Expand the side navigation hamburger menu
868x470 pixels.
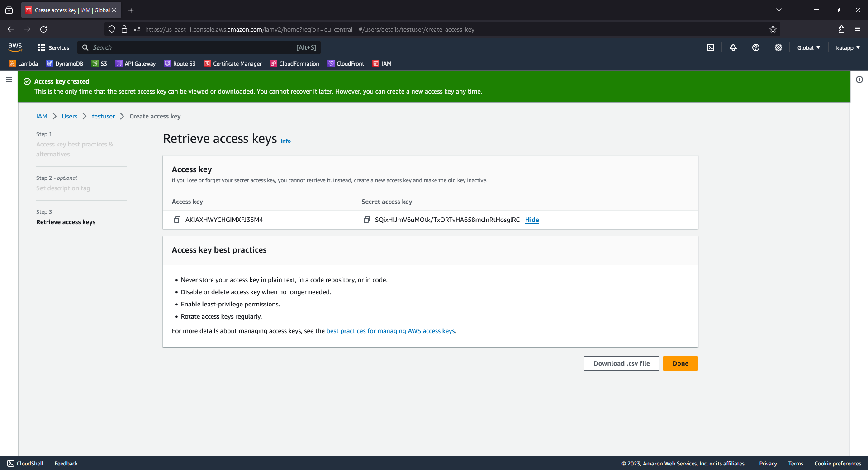click(x=9, y=80)
